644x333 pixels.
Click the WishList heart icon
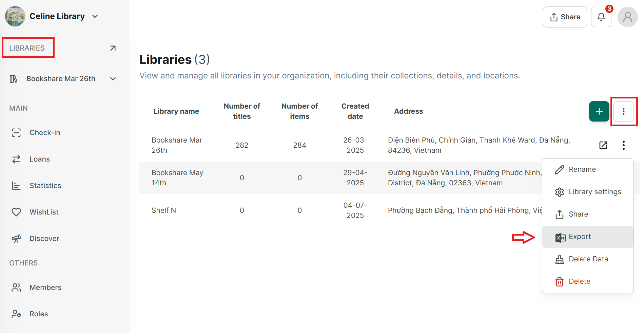(16, 212)
